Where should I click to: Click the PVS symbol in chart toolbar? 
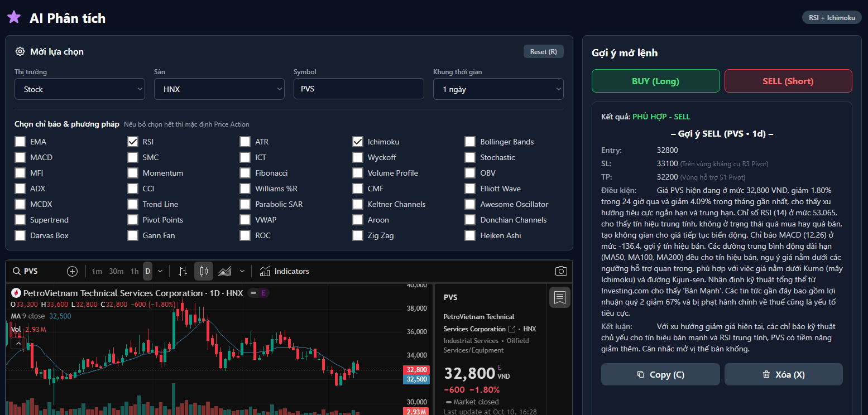point(31,271)
